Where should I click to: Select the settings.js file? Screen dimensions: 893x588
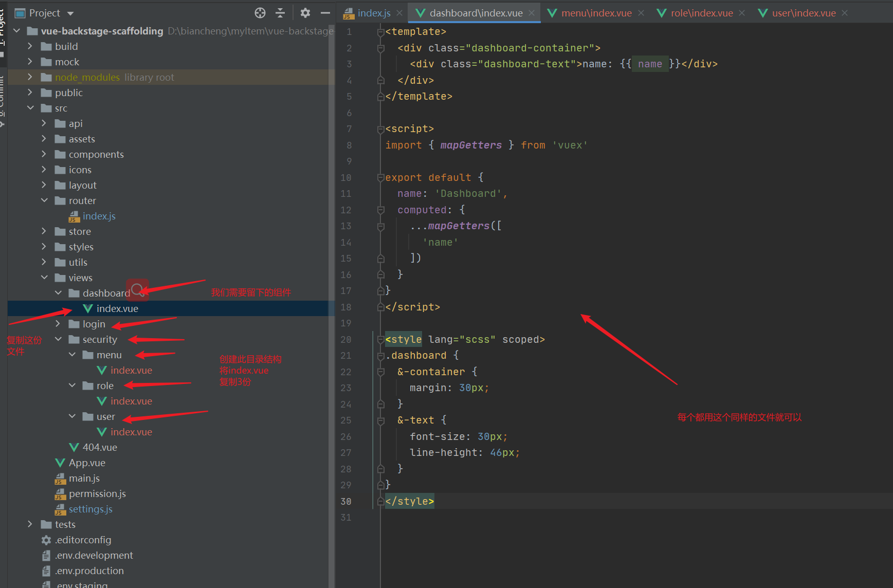click(x=90, y=509)
